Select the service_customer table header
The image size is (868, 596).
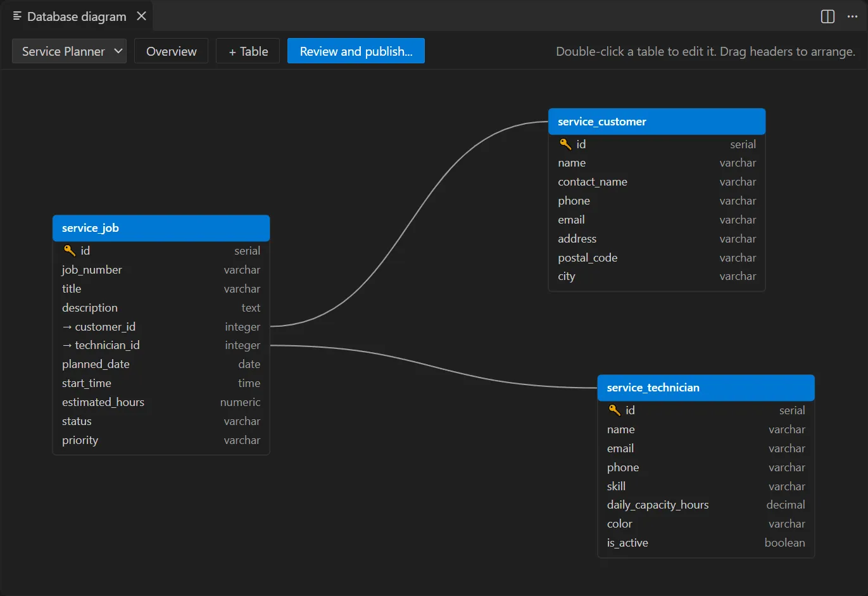point(657,122)
